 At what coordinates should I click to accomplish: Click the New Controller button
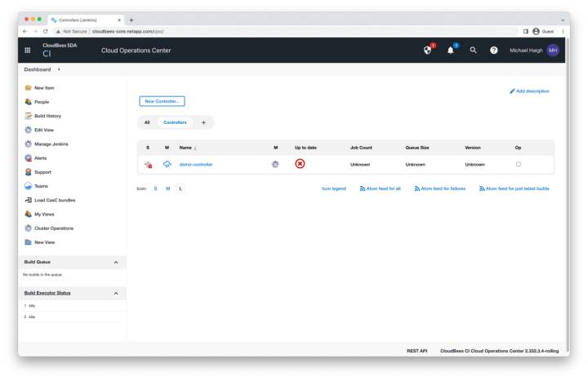(x=162, y=101)
